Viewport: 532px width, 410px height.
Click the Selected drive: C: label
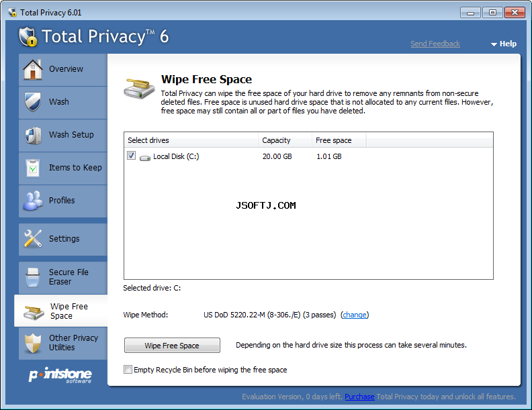click(152, 288)
